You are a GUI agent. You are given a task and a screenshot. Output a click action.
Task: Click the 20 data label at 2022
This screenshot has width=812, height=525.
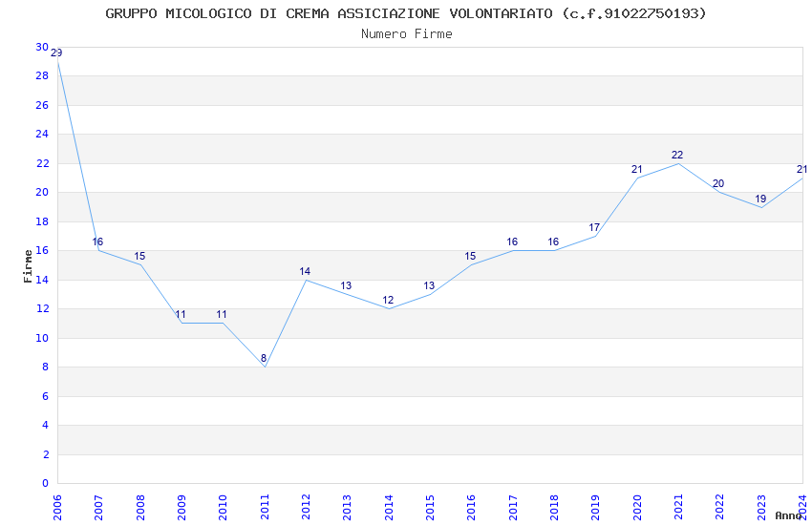click(718, 183)
